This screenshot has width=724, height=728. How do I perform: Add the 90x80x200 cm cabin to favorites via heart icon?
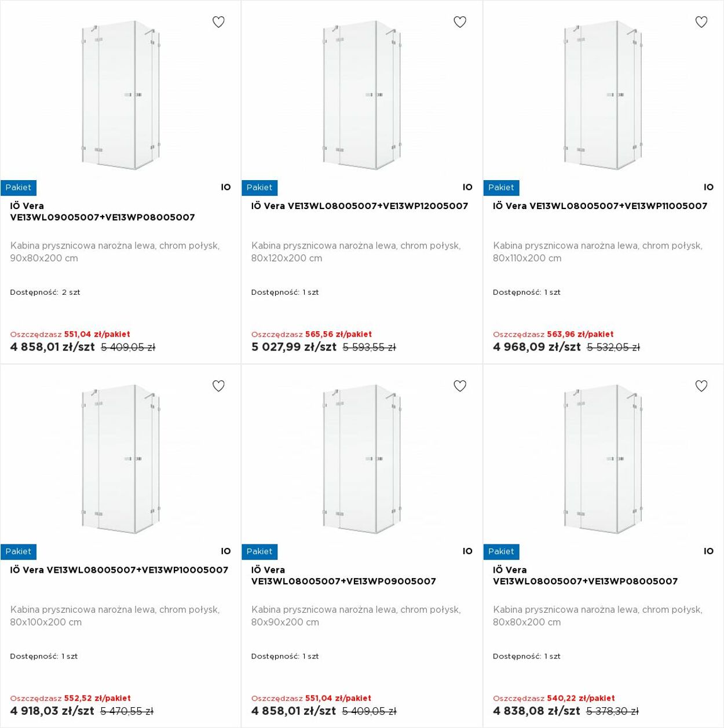(218, 22)
